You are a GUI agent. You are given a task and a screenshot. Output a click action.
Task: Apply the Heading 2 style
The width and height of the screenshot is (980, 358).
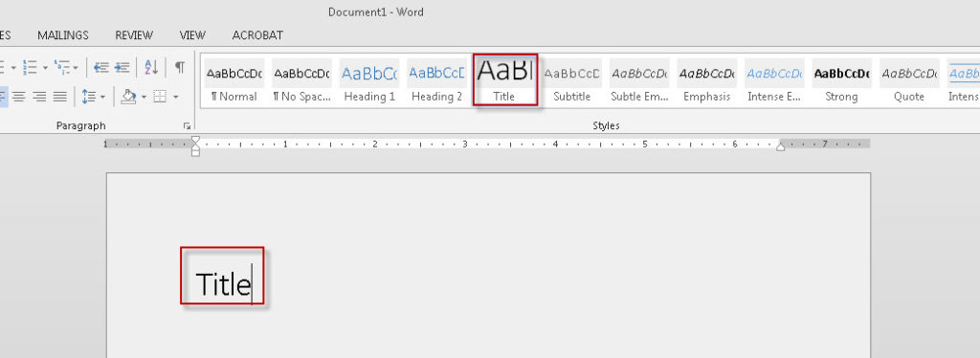click(436, 81)
